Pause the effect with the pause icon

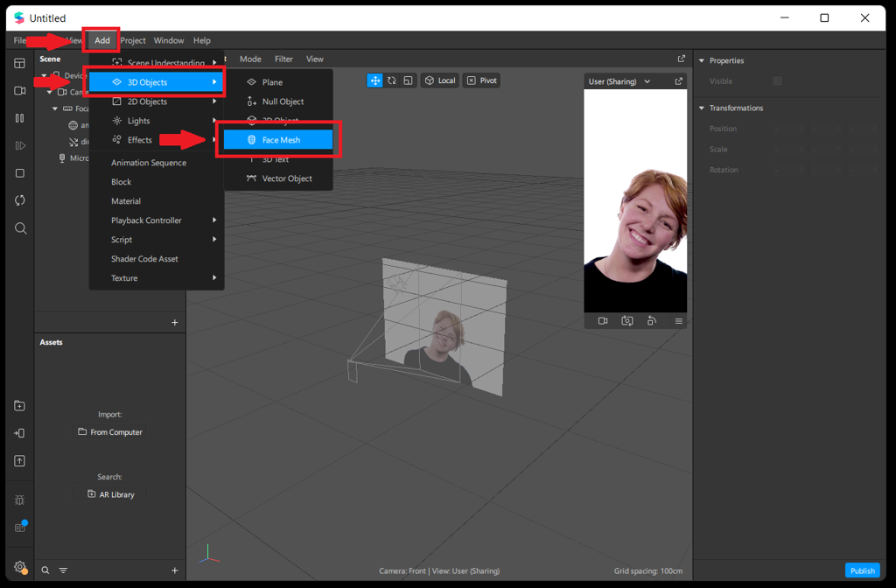pyautogui.click(x=19, y=118)
